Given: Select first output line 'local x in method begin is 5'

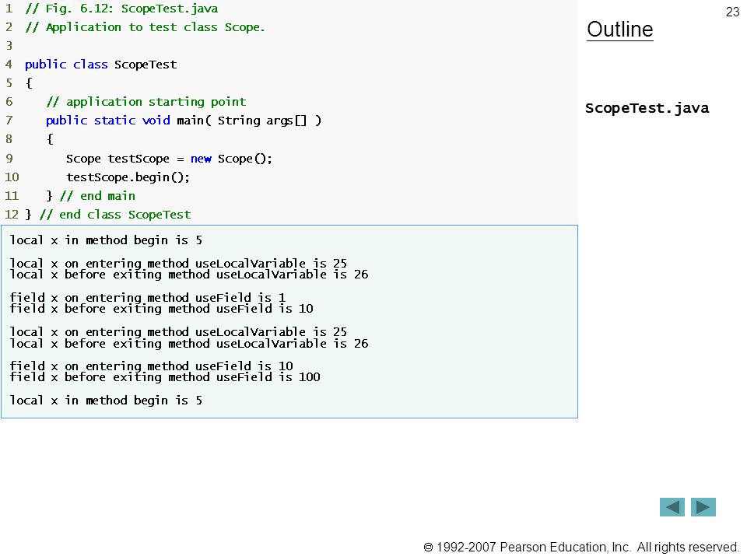Looking at the screenshot, I should coord(106,240).
